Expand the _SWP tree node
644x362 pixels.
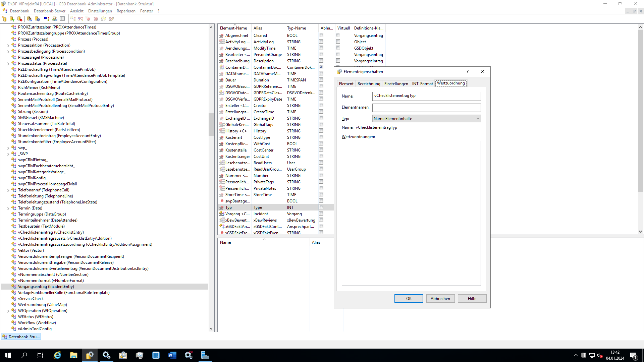(x=8, y=154)
